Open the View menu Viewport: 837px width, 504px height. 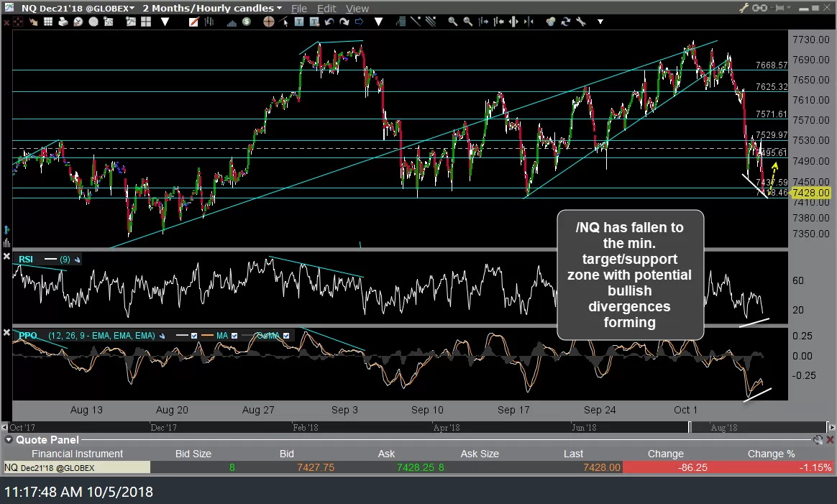357,9
